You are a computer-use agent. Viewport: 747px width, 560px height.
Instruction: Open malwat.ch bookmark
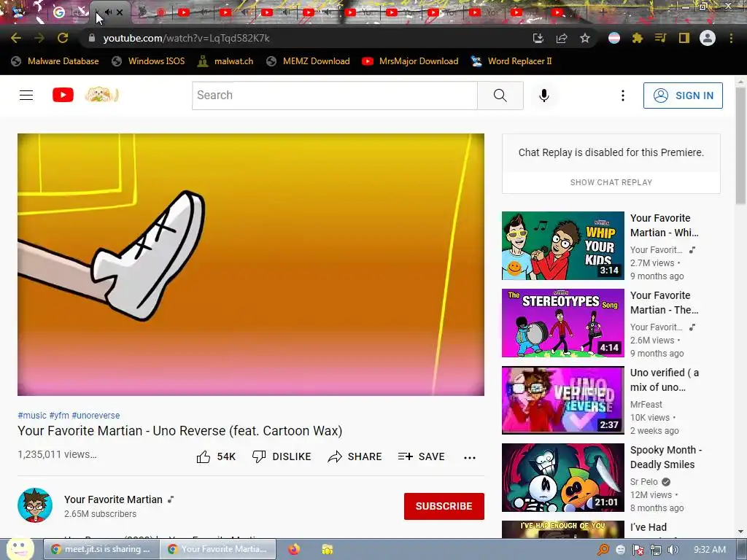pos(225,61)
